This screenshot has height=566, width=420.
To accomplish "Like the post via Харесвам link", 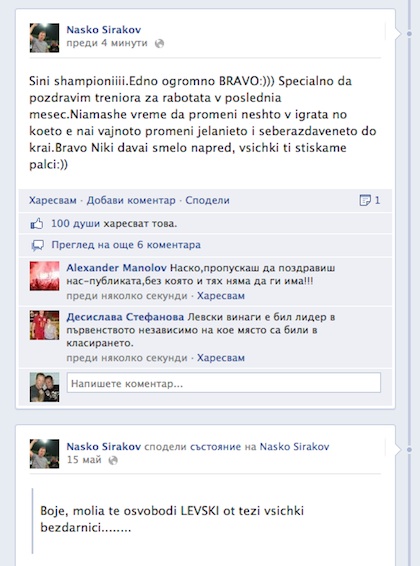I will 53,200.
